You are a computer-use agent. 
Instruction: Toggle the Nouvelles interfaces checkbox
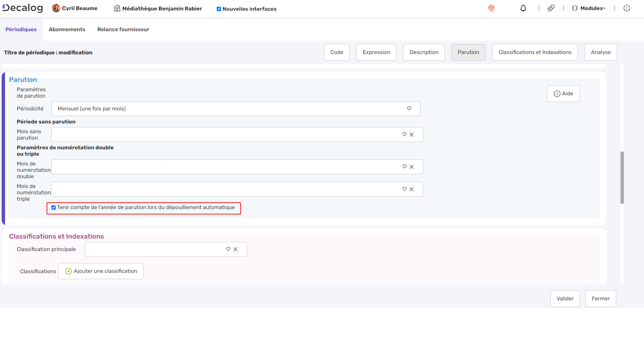(219, 9)
